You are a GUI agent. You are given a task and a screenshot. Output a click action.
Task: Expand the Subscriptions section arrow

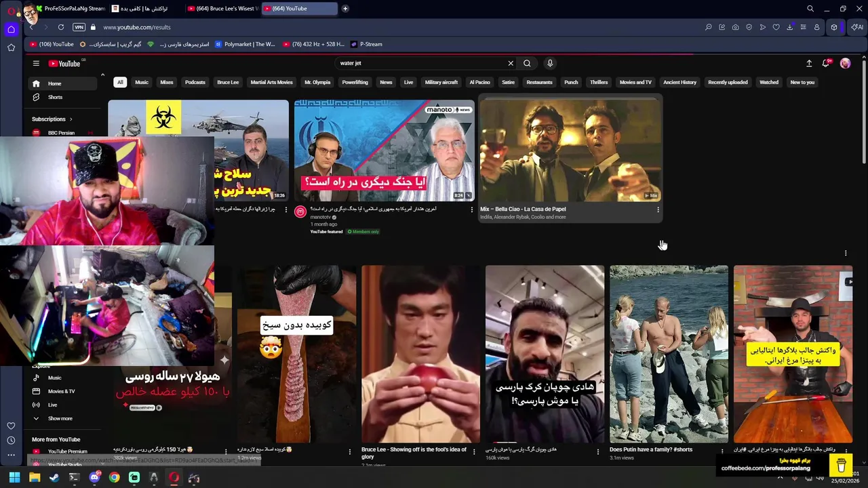click(71, 119)
